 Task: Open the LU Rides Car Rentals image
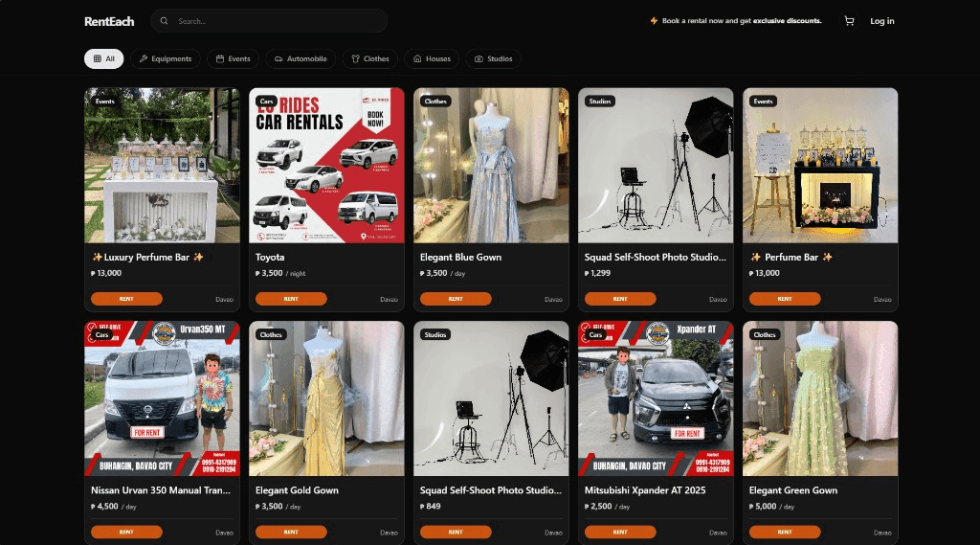coord(326,165)
